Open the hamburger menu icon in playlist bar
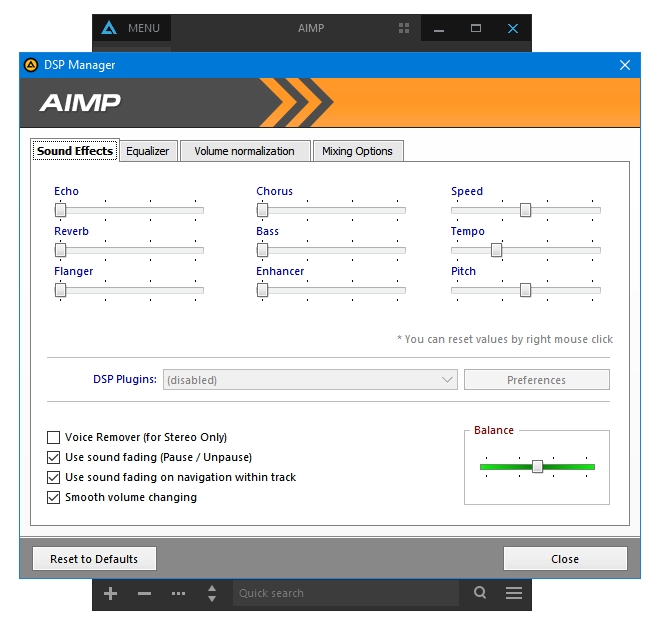 pyautogui.click(x=514, y=593)
